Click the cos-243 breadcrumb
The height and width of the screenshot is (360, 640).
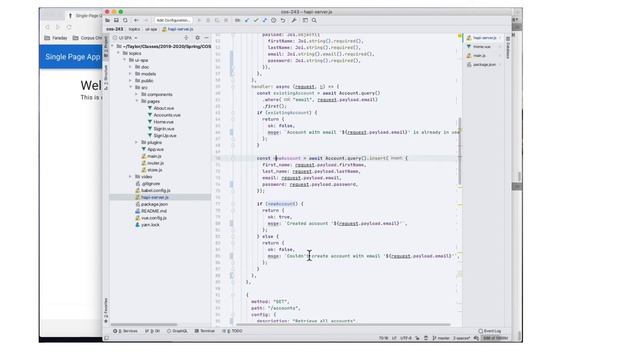click(x=115, y=29)
